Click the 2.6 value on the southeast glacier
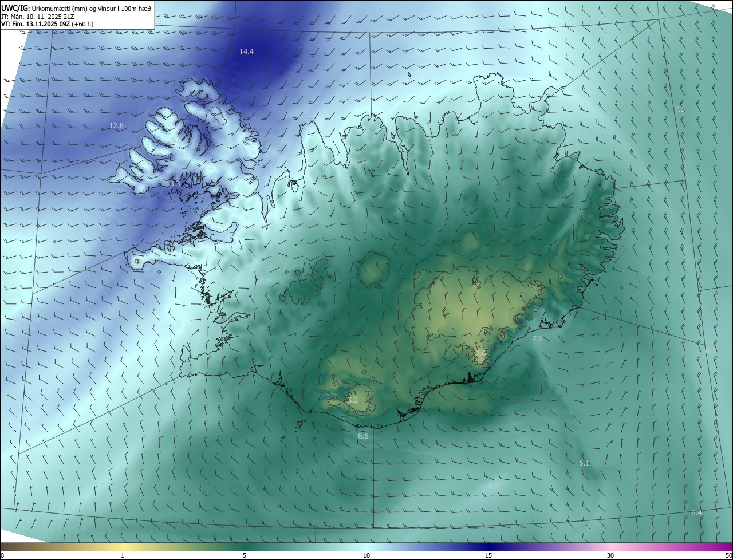Viewport: 733px width, 560px height. pos(480,355)
